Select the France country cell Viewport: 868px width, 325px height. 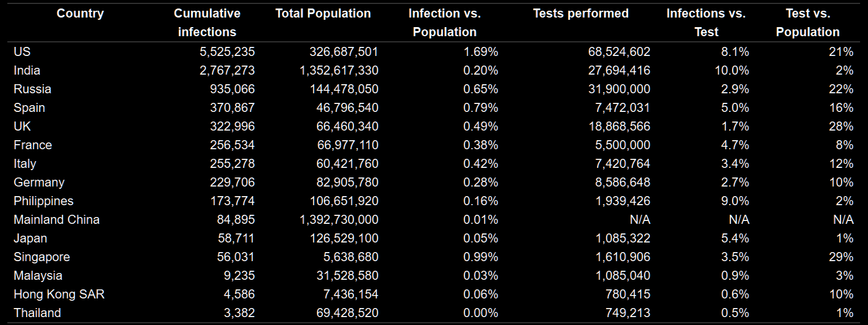[33, 145]
